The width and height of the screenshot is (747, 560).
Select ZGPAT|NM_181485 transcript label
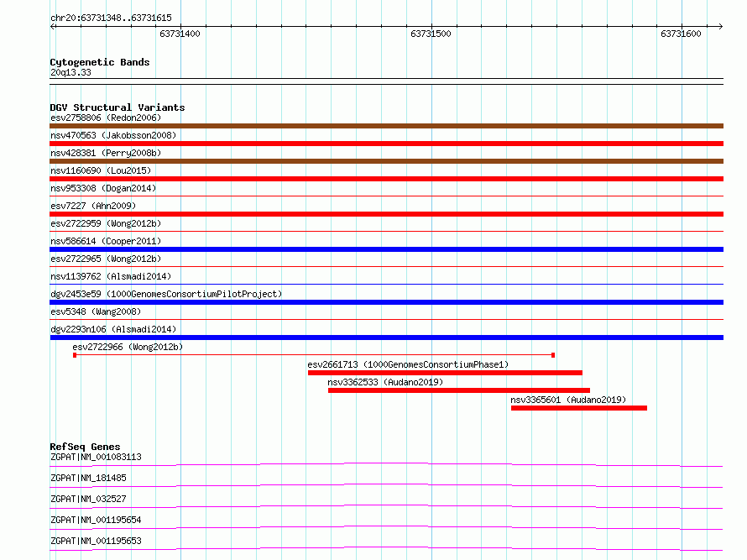[88, 478]
